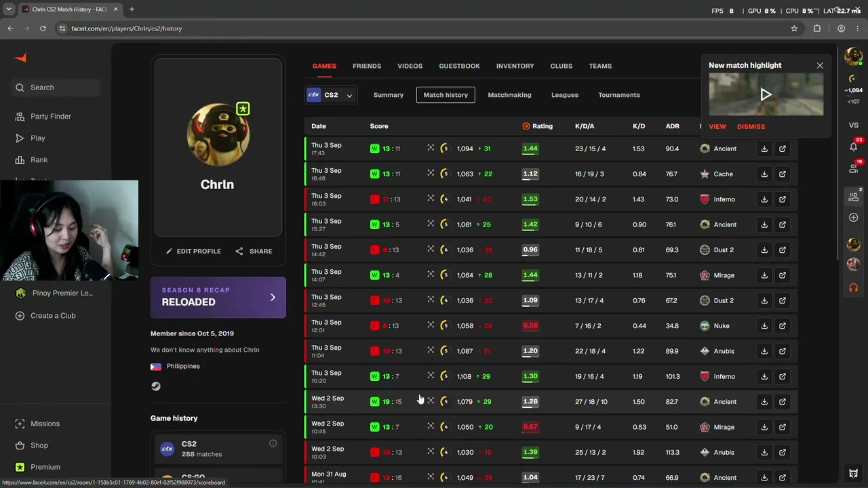Open Rank in the left sidebar
The width and height of the screenshot is (868, 488).
(39, 160)
